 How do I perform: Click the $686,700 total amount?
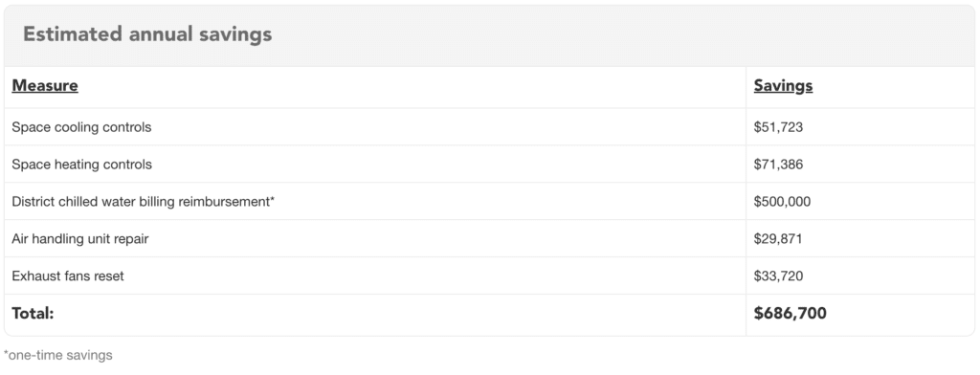[790, 313]
